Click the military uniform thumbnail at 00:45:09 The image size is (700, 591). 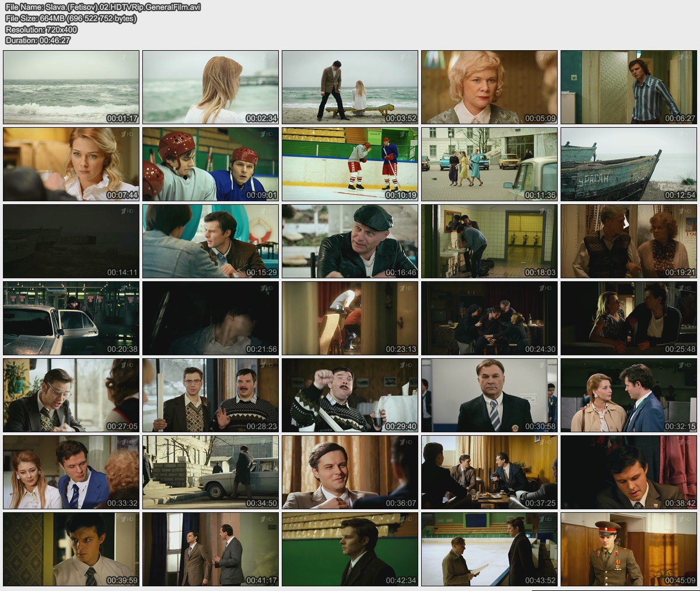(629, 549)
